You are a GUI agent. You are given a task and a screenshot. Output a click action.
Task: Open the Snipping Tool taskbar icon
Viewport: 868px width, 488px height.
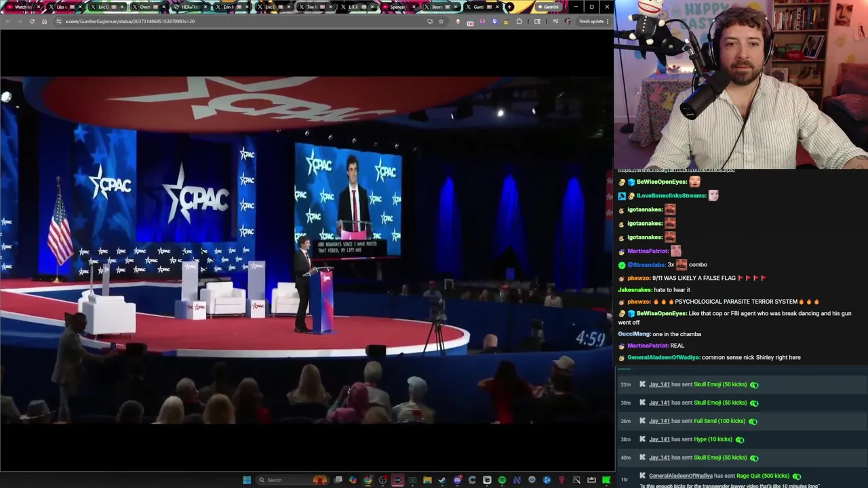tap(576, 480)
